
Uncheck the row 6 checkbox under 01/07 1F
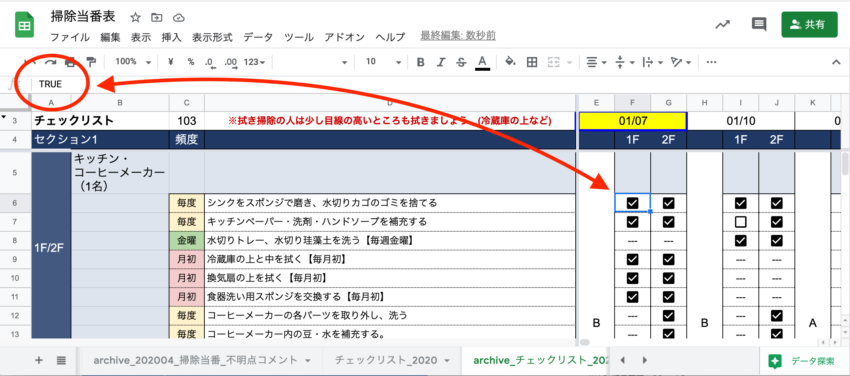click(632, 203)
